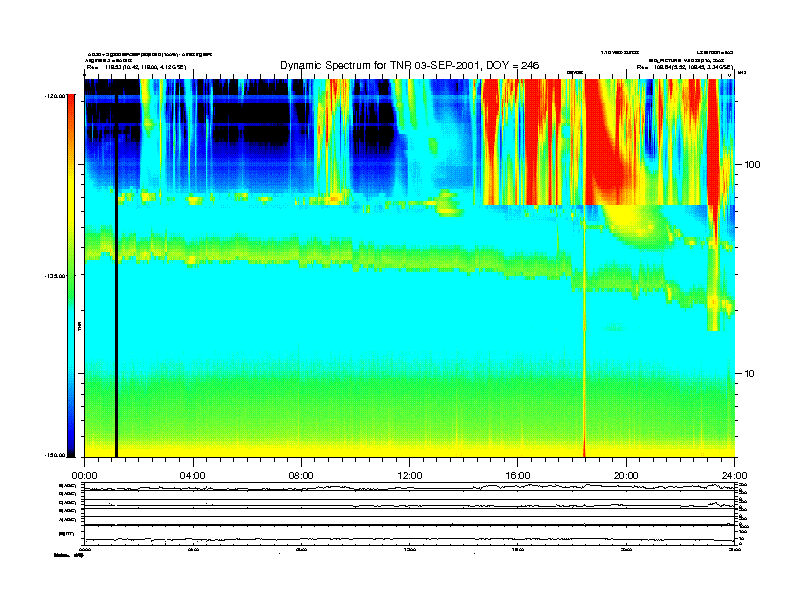Select the 24:00 time axis label
This screenshot has height=612, width=792.
point(734,476)
